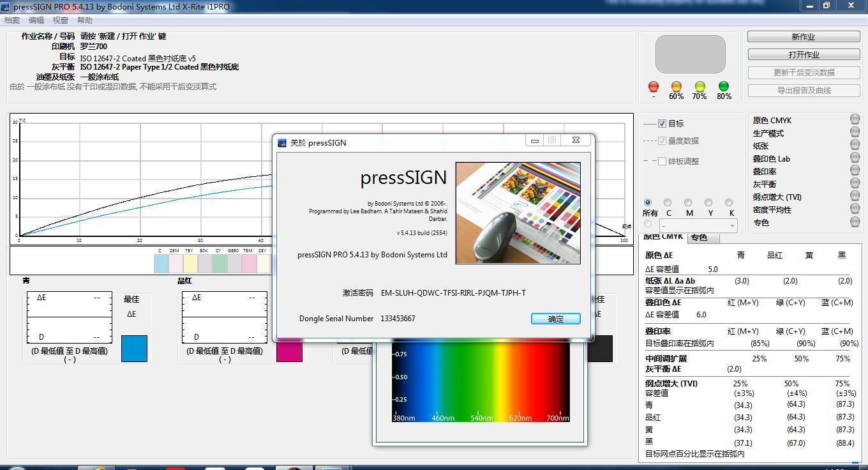
Task: Click the spectrophotometer photo in about dialog
Action: click(x=518, y=213)
